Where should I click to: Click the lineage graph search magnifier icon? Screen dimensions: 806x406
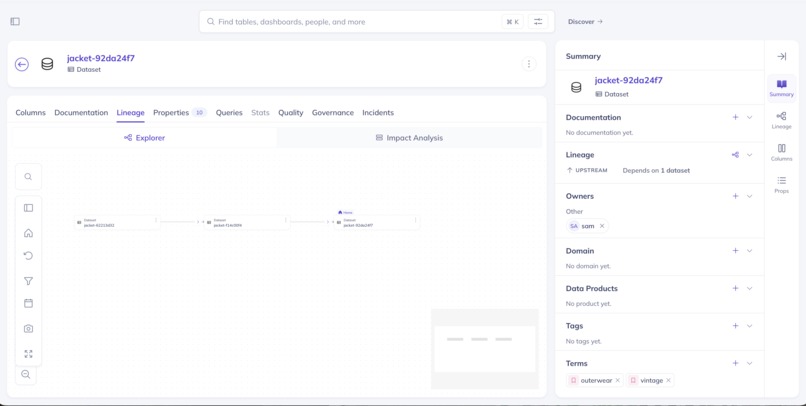tap(28, 177)
